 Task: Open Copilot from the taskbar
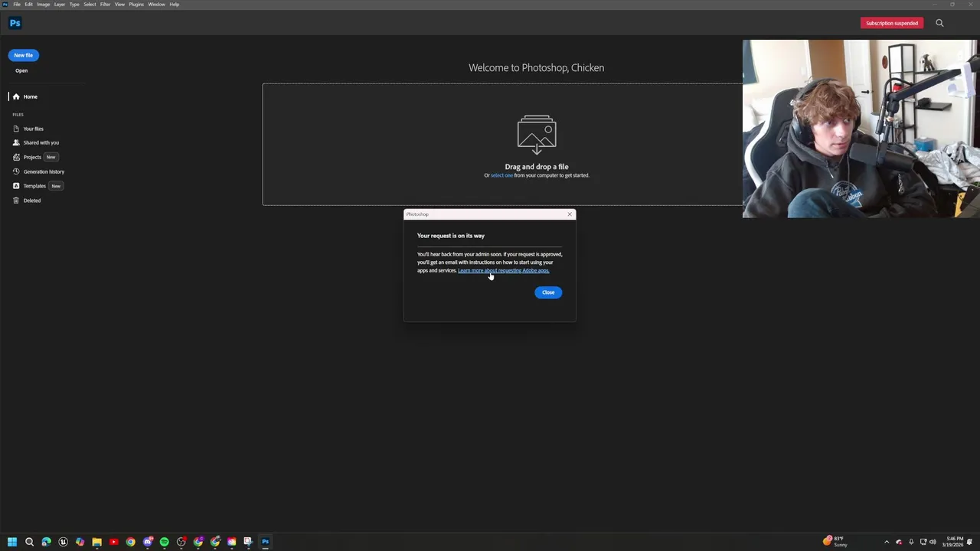pos(80,542)
